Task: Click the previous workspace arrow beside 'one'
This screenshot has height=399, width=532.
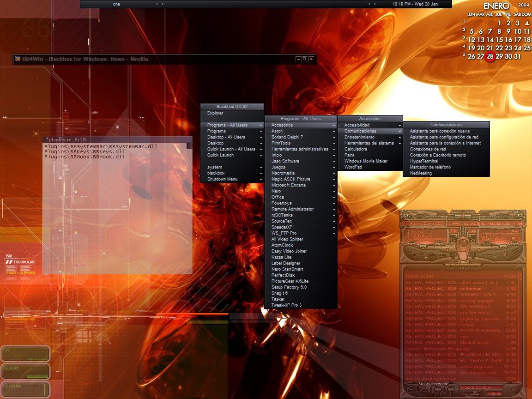Action: click(x=157, y=4)
